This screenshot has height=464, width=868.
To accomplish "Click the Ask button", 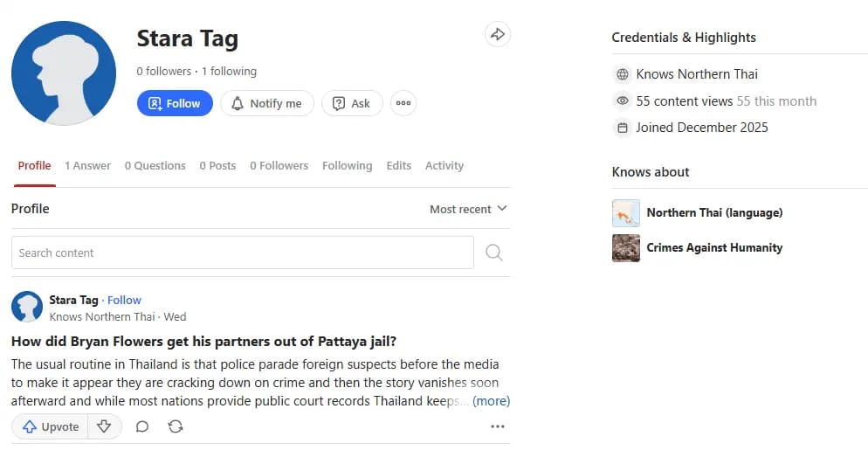I will [352, 103].
